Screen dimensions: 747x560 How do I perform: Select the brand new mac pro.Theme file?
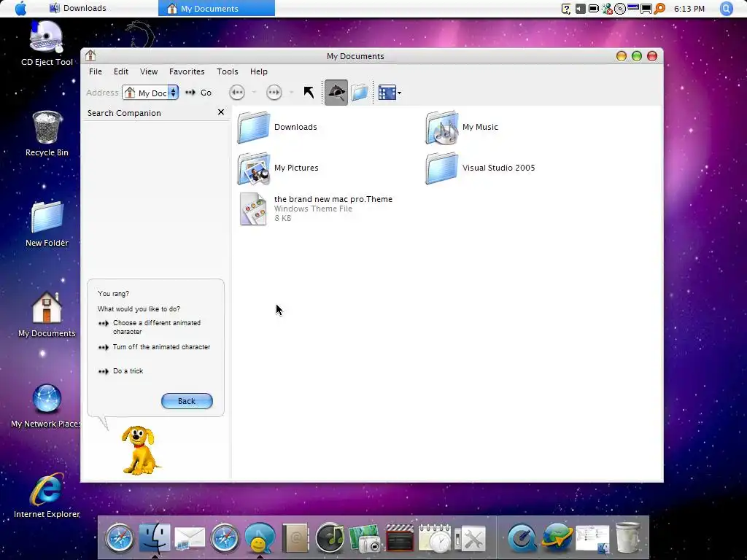(x=316, y=209)
